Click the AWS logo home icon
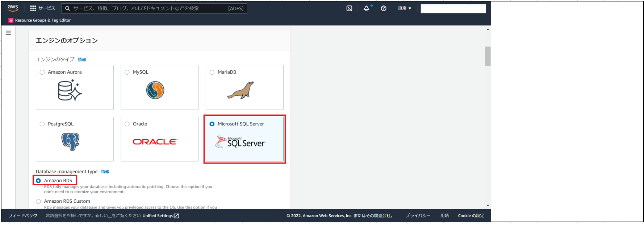644x235 pixels. [13, 8]
